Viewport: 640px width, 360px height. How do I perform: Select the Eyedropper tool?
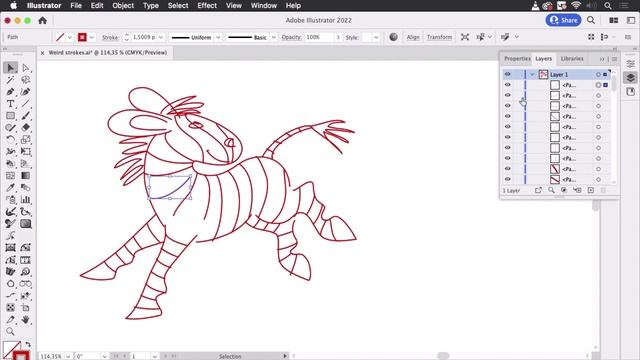tap(11, 188)
